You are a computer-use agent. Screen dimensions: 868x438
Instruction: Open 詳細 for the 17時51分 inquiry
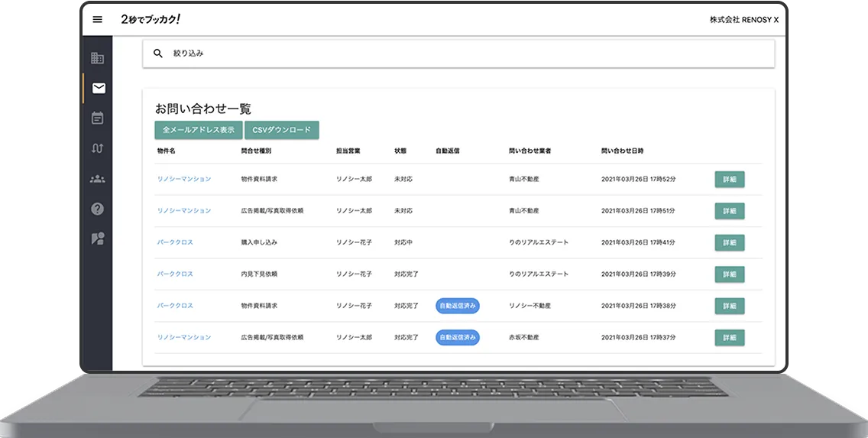pos(730,211)
